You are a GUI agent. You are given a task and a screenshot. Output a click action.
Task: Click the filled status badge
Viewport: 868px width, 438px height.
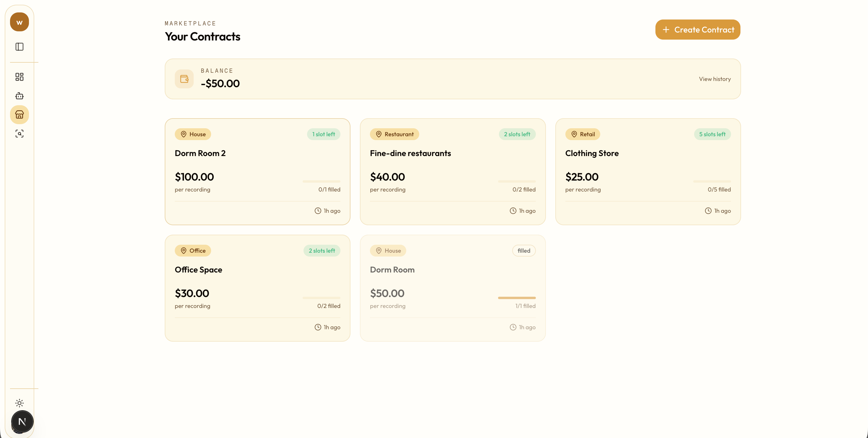click(524, 251)
